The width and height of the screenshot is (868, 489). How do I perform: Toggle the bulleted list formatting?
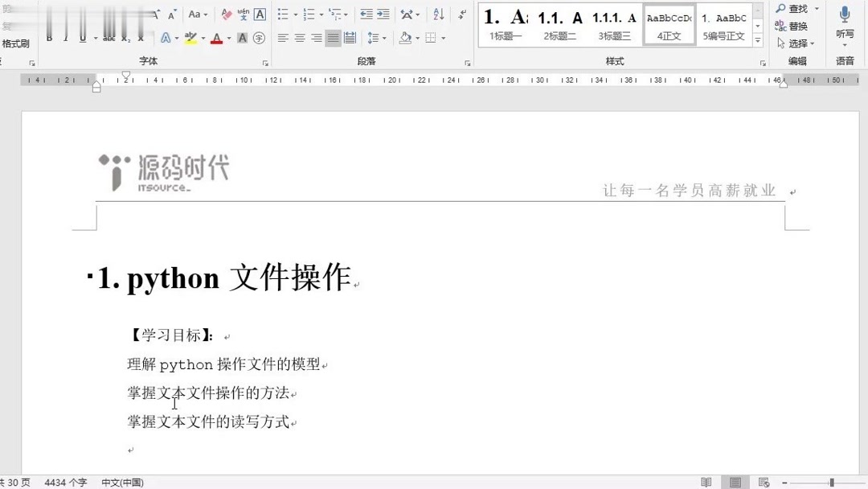pos(283,14)
